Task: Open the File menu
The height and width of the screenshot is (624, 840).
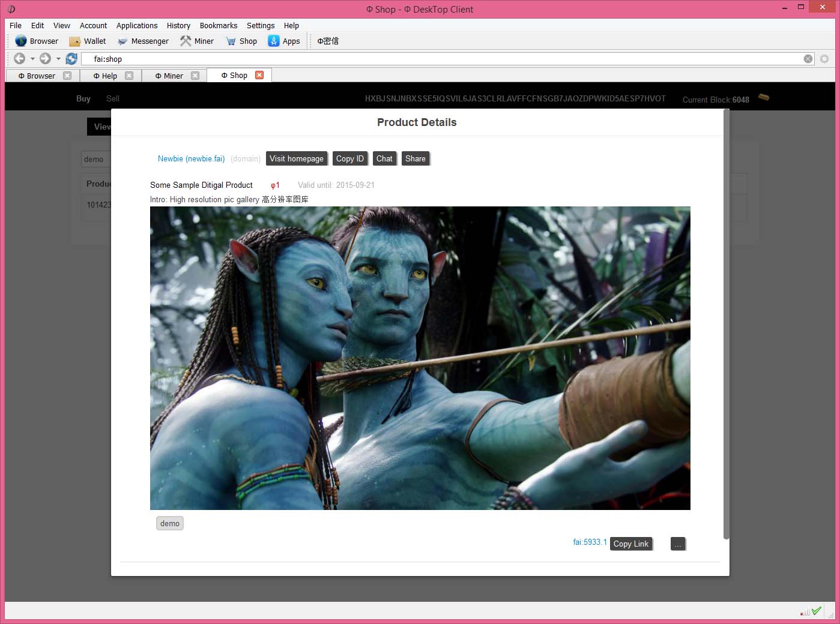Action: (16, 25)
